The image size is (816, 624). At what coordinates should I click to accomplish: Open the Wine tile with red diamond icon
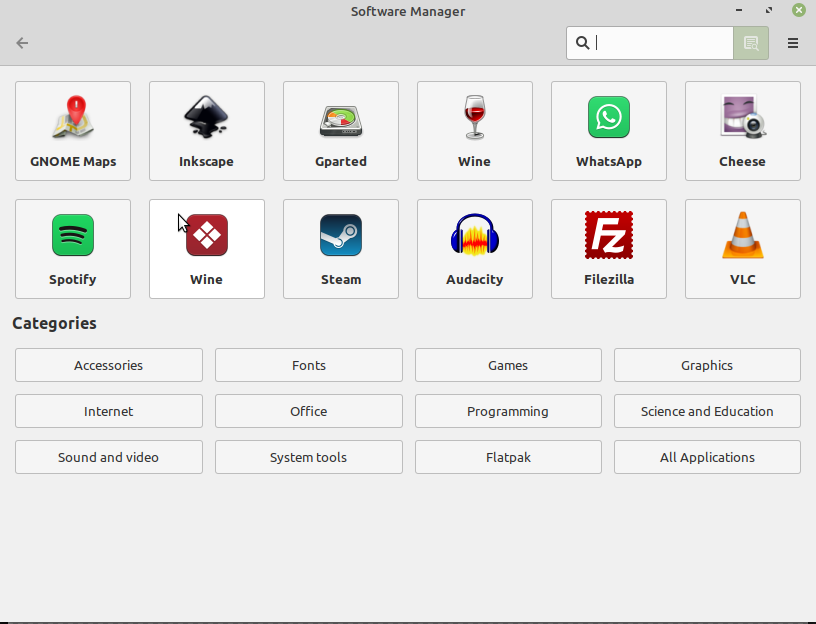click(x=207, y=249)
